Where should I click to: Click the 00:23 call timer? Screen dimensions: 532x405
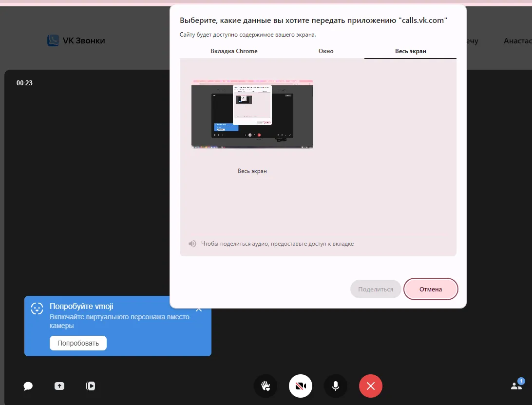click(x=24, y=83)
